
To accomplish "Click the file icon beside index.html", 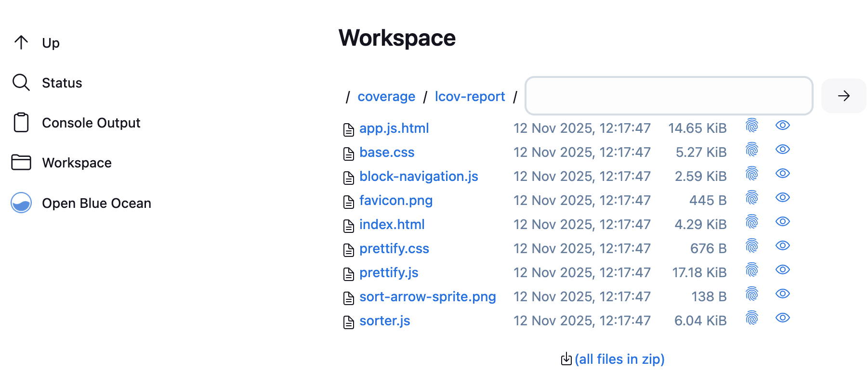I will (x=349, y=225).
